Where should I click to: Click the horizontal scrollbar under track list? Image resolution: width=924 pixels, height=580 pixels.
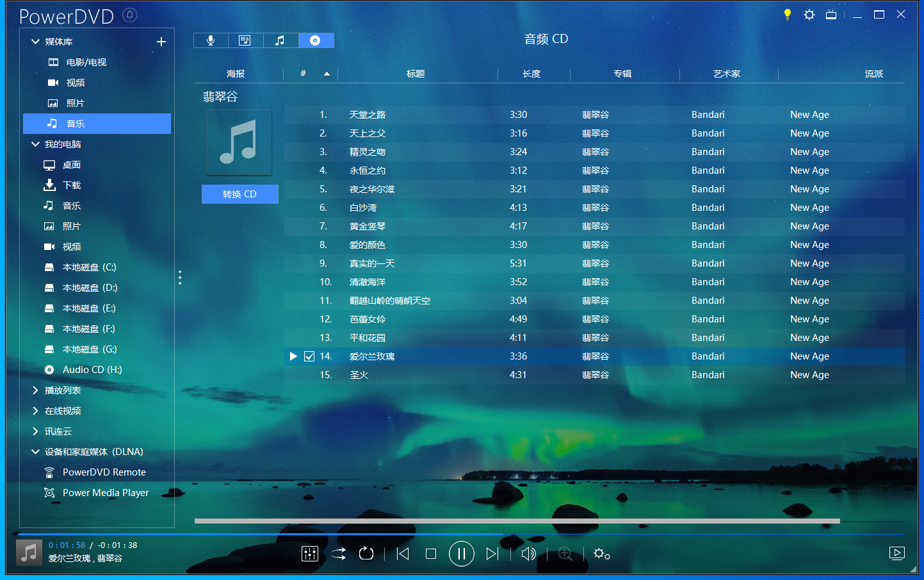[517, 521]
